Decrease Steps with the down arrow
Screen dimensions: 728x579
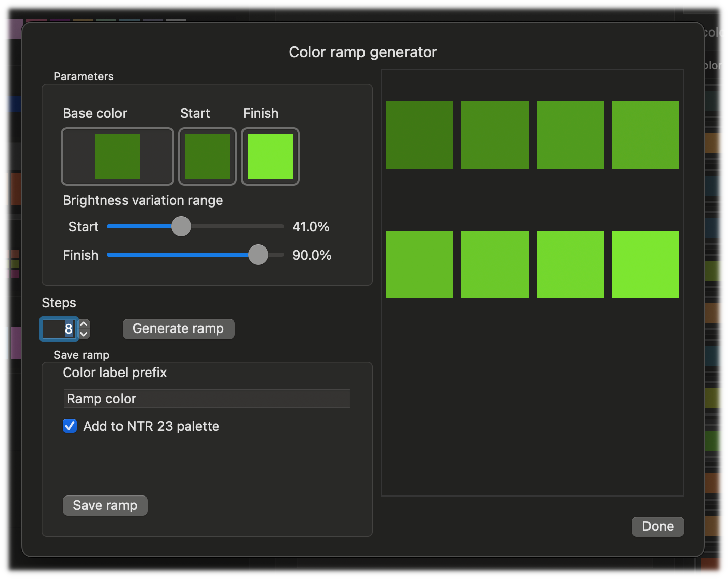85,334
